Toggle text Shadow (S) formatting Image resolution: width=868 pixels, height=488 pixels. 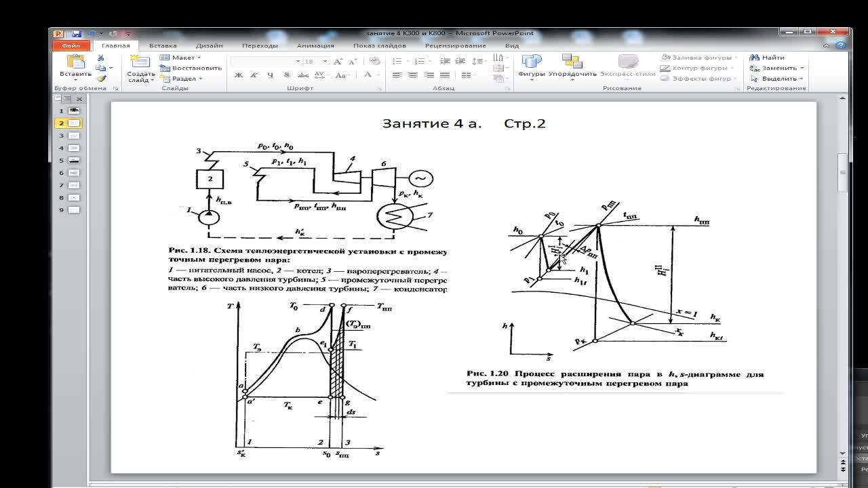point(287,75)
